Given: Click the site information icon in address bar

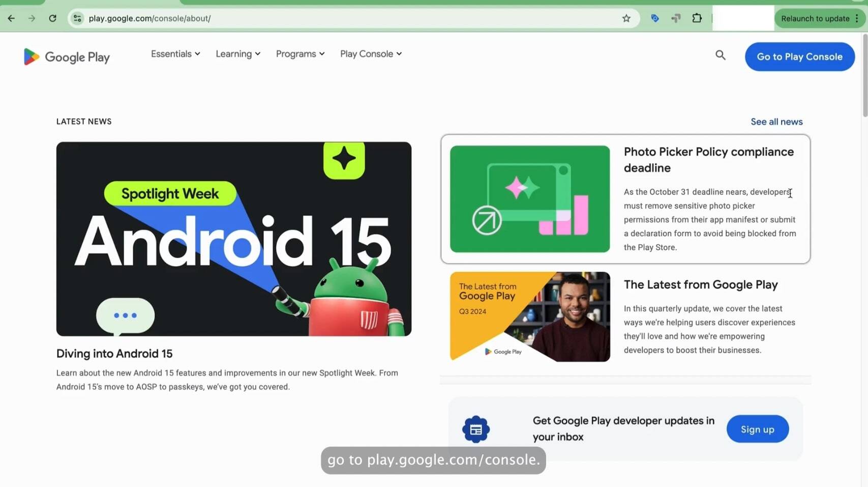Looking at the screenshot, I should tap(77, 18).
